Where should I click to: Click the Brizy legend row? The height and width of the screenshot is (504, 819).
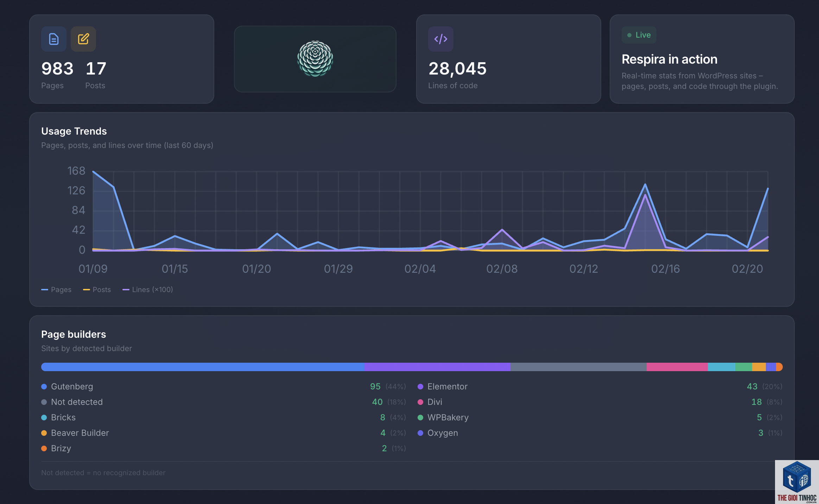click(x=224, y=448)
